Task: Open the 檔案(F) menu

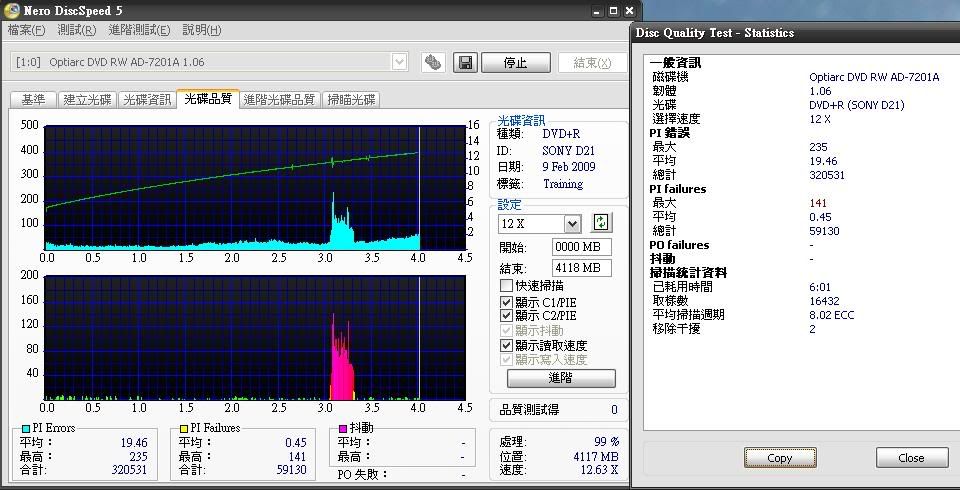Action: [x=27, y=30]
